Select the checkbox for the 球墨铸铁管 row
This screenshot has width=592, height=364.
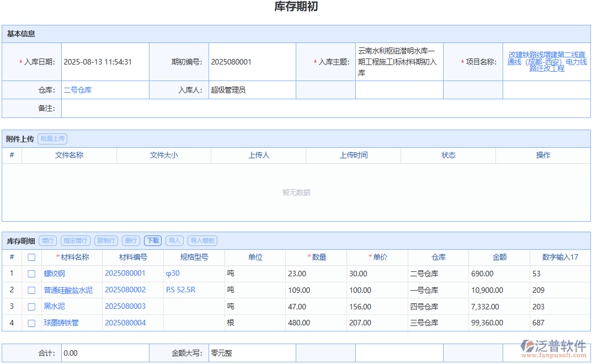pos(31,323)
